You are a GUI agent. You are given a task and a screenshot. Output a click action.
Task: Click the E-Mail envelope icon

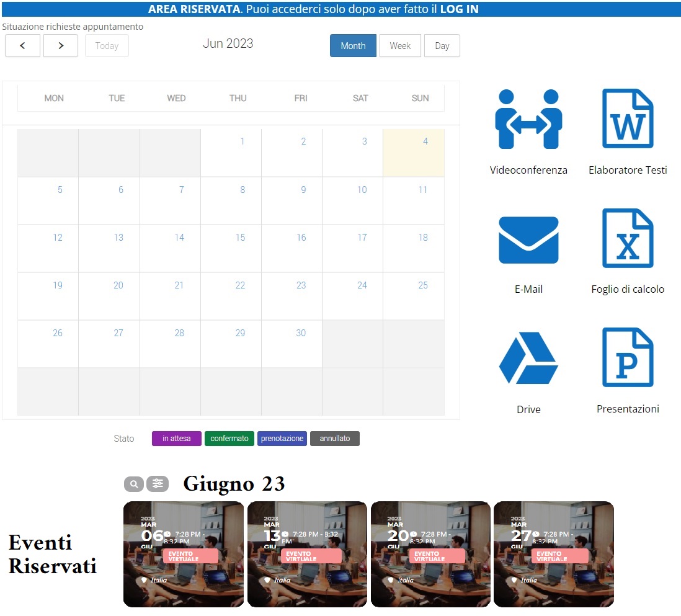click(528, 240)
